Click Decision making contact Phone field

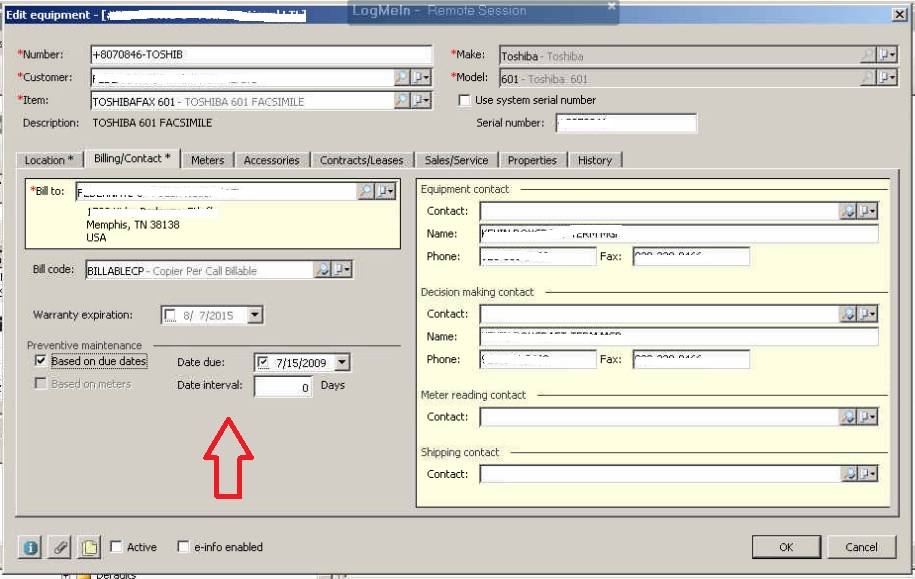537,359
